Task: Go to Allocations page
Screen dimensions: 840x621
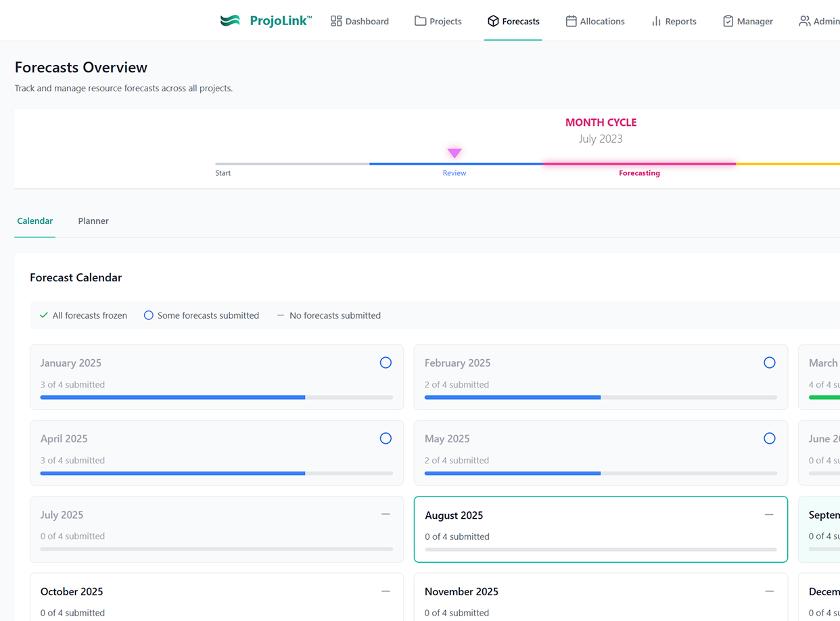Action: [595, 21]
